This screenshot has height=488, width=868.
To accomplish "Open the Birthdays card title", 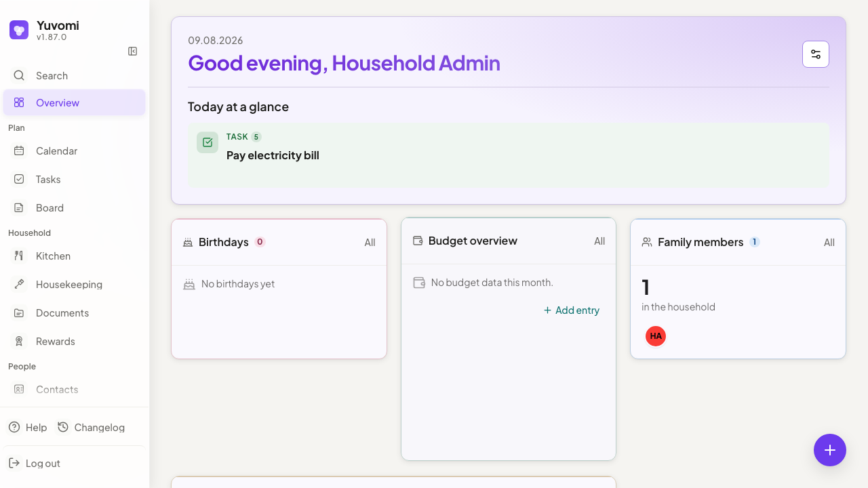I will click(224, 242).
